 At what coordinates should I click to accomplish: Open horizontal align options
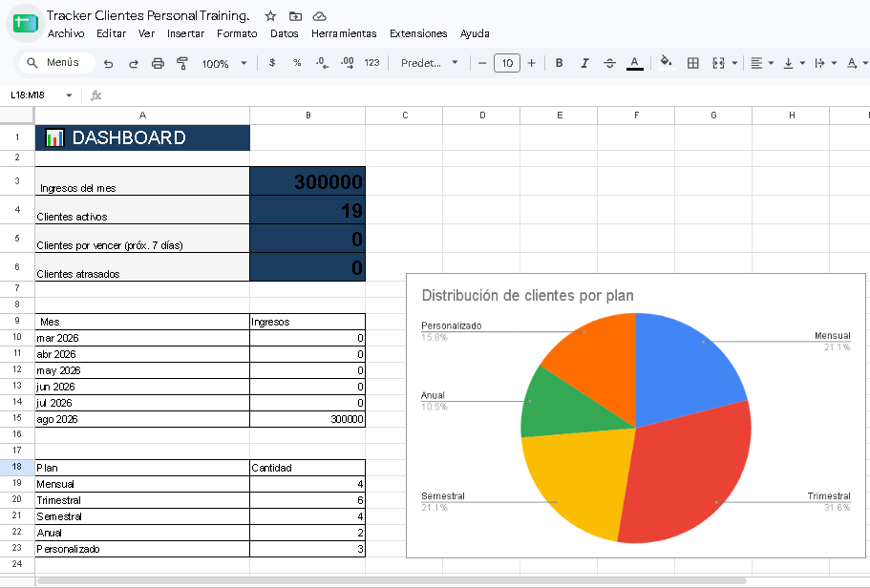[x=756, y=63]
